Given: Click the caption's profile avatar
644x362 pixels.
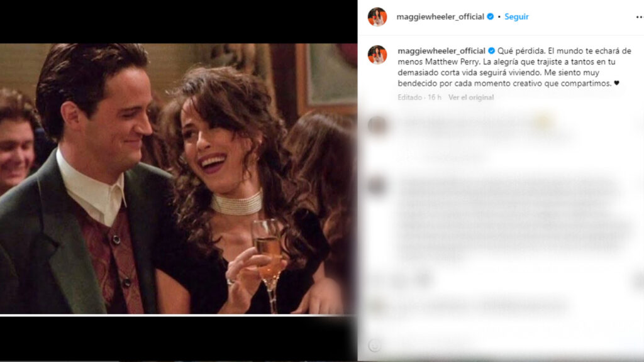Looking at the screenshot, I should click(x=377, y=55).
